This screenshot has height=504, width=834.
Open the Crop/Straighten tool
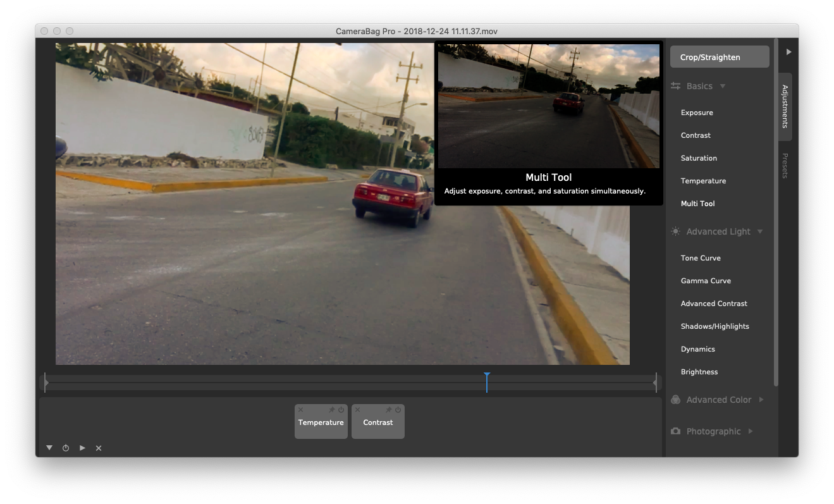[x=720, y=57]
